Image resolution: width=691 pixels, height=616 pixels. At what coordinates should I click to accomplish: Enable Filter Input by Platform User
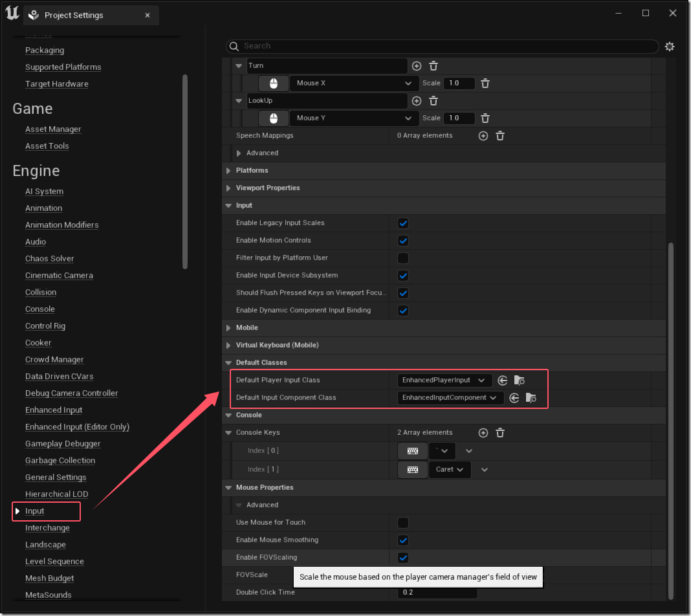[403, 258]
